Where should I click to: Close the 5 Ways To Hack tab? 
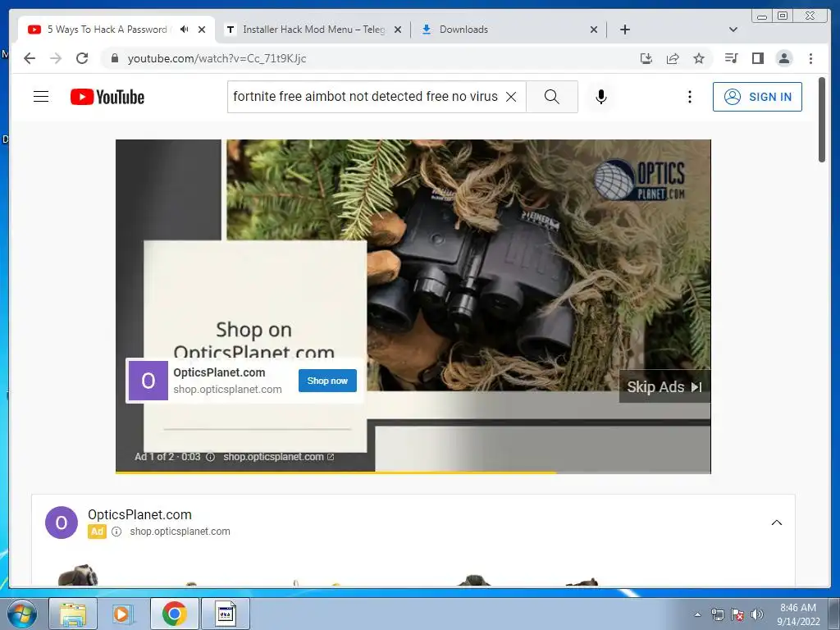click(x=202, y=30)
